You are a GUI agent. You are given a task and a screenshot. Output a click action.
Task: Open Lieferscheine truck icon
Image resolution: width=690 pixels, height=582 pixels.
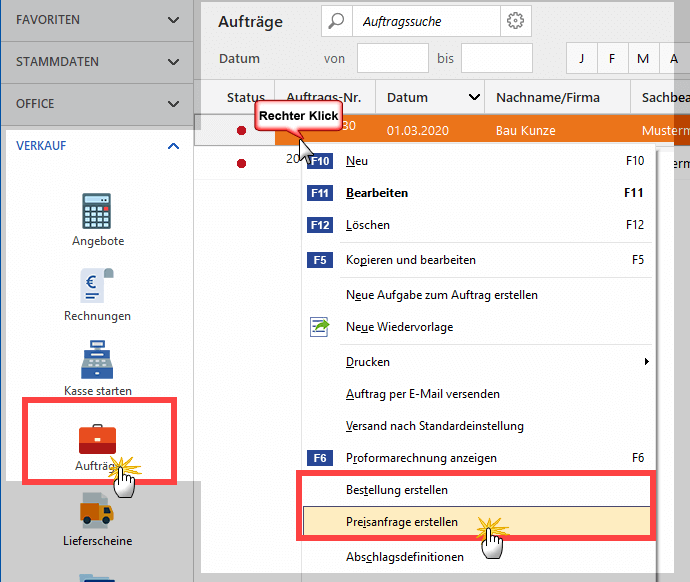[x=98, y=512]
